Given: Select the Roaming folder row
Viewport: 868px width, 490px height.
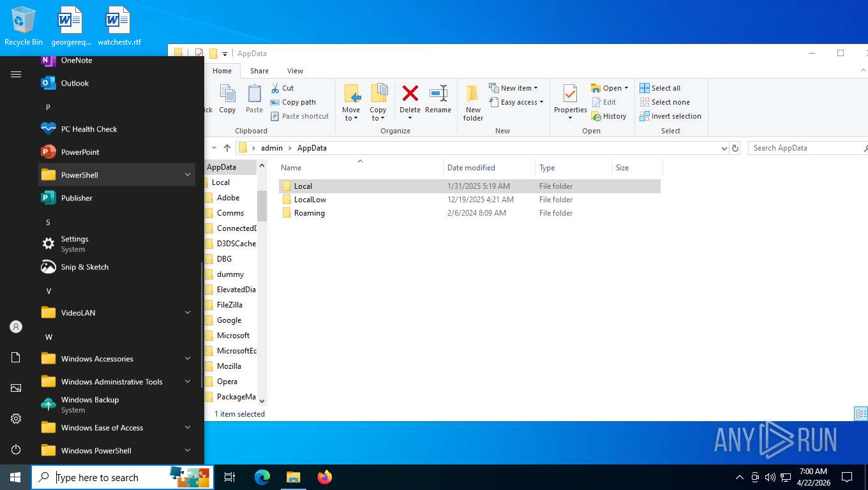Looking at the screenshot, I should coord(470,213).
